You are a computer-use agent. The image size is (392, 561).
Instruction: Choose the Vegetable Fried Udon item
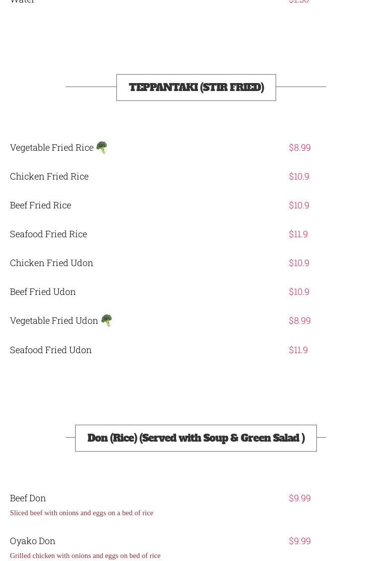[54, 321]
